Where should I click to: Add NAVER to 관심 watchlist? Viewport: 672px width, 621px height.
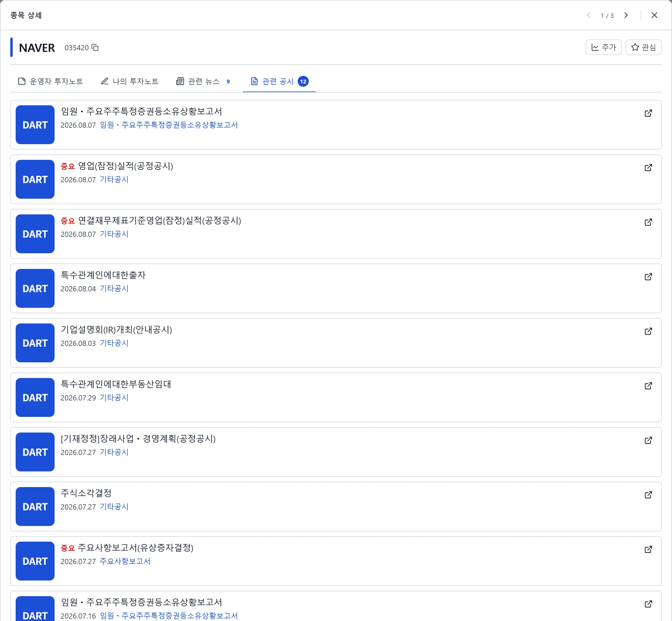(643, 47)
